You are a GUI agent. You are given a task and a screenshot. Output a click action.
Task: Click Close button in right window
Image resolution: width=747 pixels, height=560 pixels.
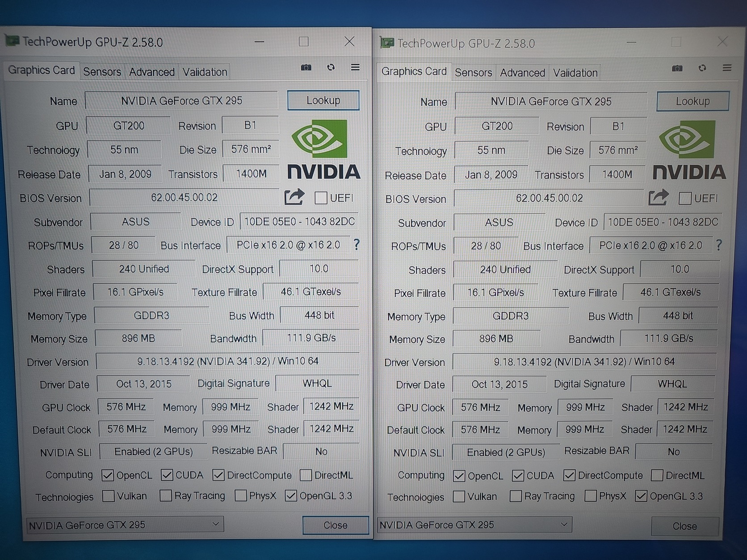tap(685, 526)
